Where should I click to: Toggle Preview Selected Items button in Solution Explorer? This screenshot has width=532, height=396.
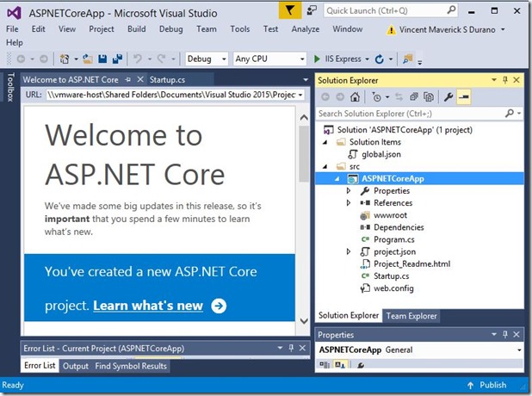pyautogui.click(x=464, y=97)
